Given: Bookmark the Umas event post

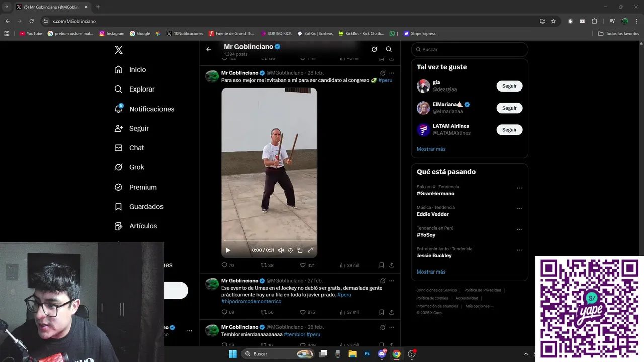Looking at the screenshot, I should pos(382,312).
